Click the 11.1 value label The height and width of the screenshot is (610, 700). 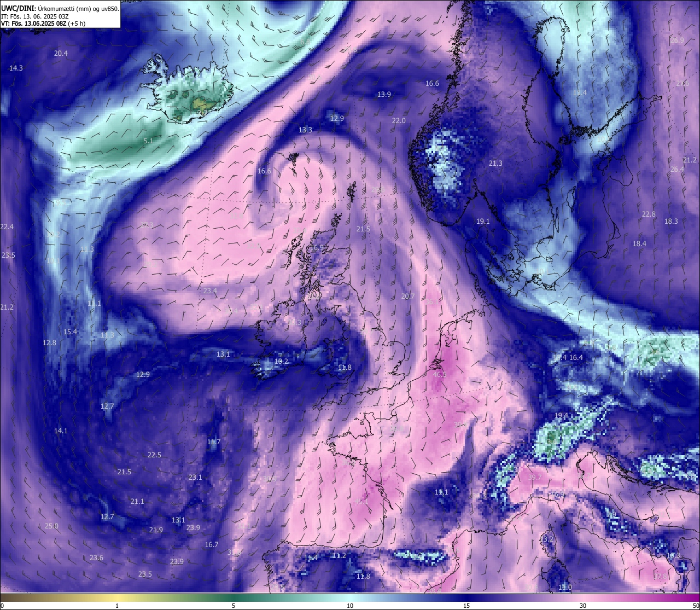[x=441, y=492]
